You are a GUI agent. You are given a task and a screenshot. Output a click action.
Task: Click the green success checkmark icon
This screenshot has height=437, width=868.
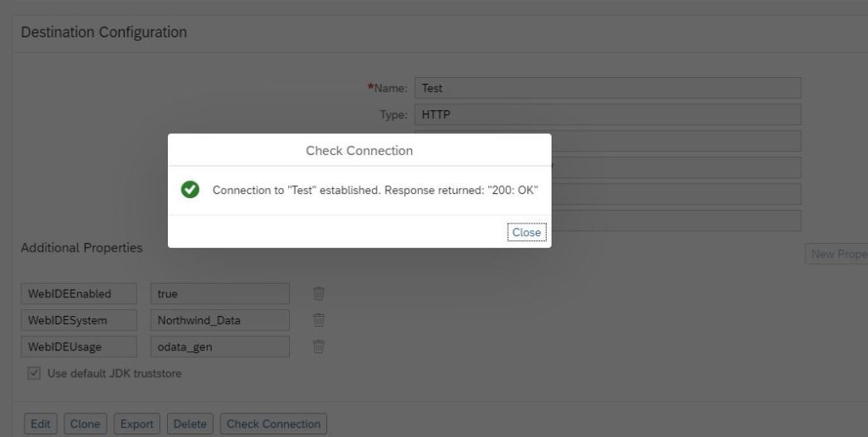(190, 190)
